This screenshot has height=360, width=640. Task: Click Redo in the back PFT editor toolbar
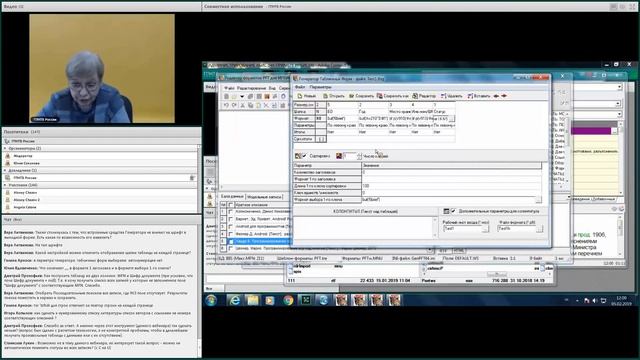click(234, 105)
